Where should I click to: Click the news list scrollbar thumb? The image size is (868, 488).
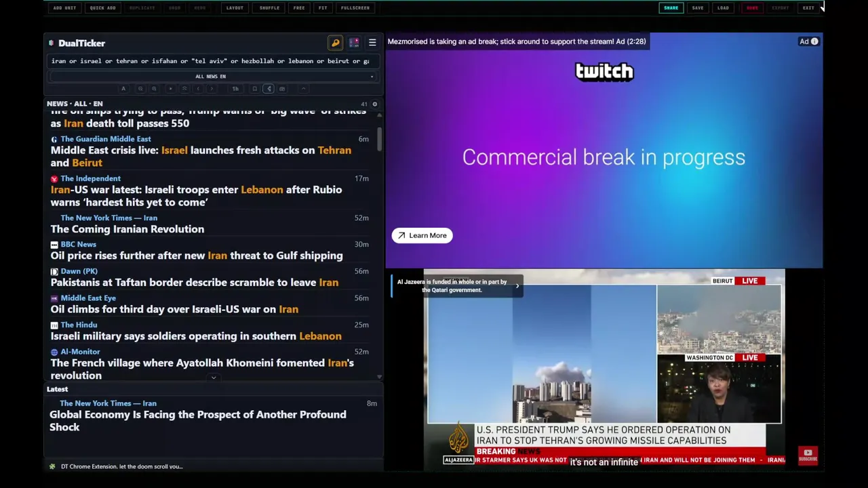click(x=379, y=140)
